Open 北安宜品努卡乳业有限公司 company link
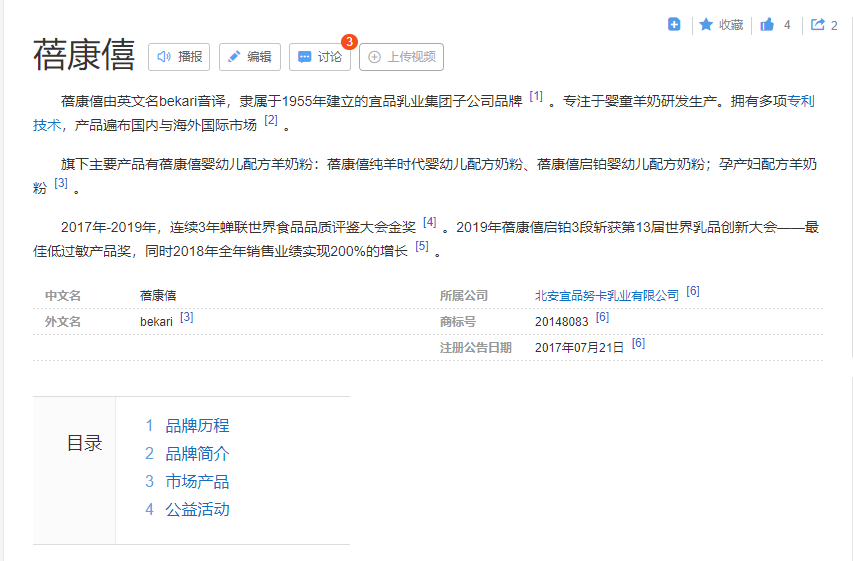Screen dimensions: 853x561 tap(607, 295)
